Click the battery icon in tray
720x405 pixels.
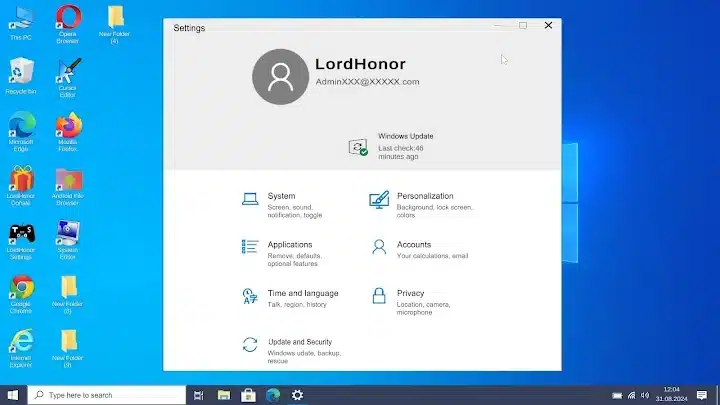click(x=618, y=395)
